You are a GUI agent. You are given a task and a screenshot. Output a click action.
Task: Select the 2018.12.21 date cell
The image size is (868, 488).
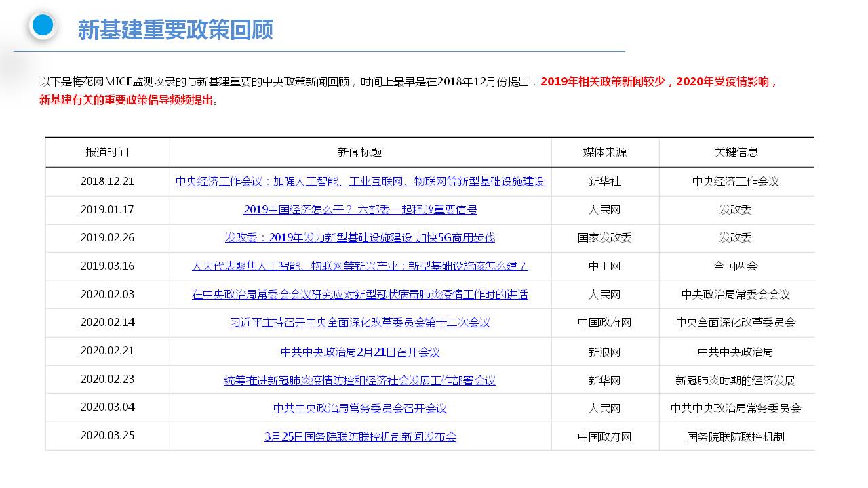tap(107, 182)
